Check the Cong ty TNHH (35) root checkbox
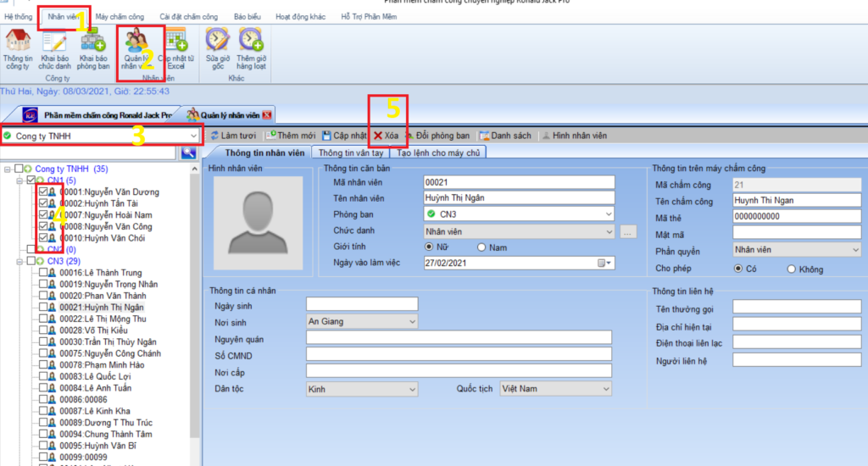The height and width of the screenshot is (466, 868). click(x=19, y=169)
